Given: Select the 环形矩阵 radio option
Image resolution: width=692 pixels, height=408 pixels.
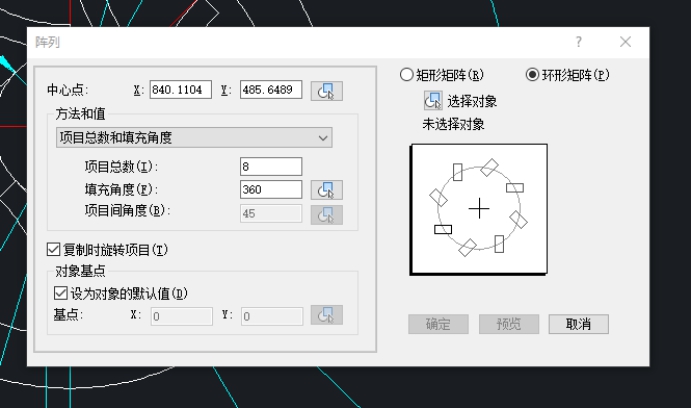Looking at the screenshot, I should [x=533, y=74].
